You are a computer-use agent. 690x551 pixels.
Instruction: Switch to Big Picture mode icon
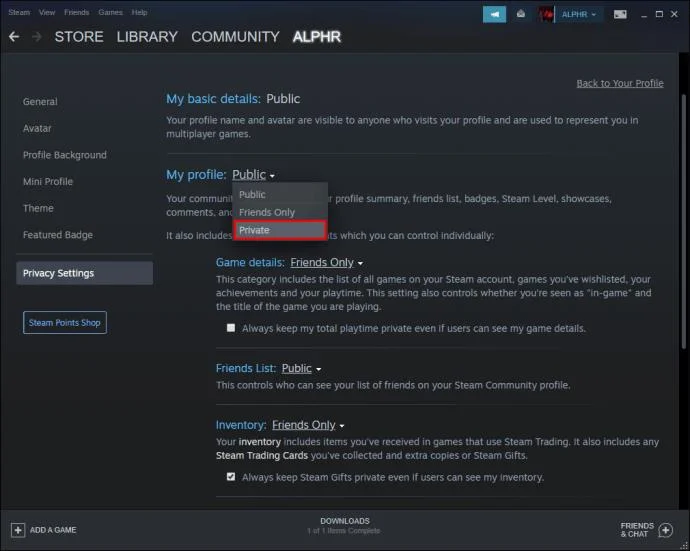tap(620, 15)
